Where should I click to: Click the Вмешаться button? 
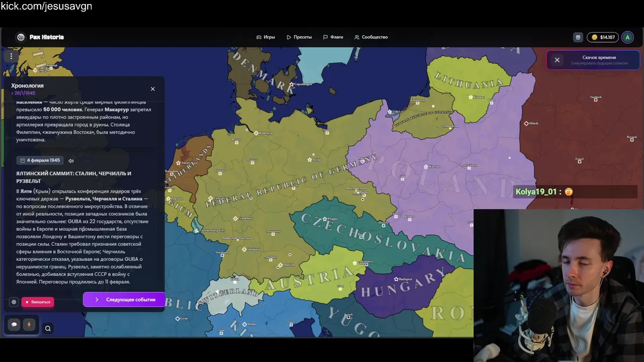[x=38, y=302]
